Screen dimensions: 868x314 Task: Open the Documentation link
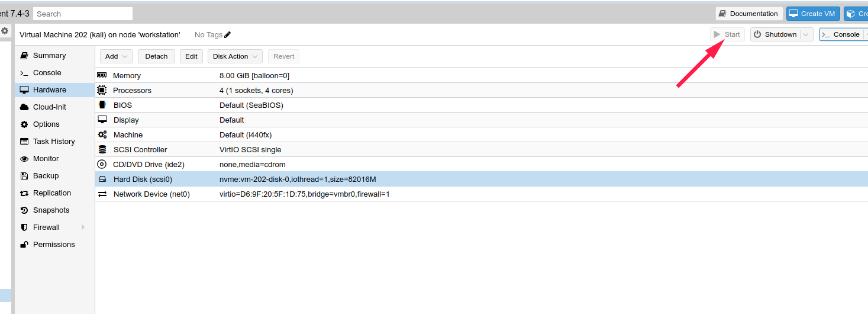[x=748, y=14]
